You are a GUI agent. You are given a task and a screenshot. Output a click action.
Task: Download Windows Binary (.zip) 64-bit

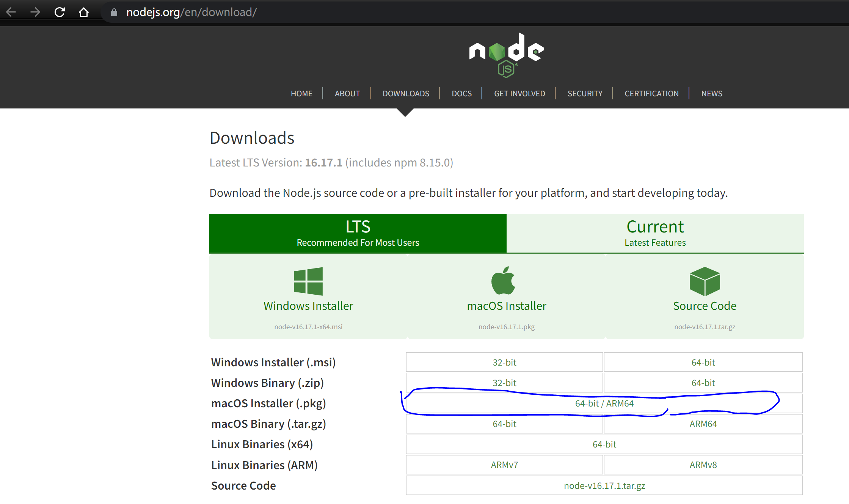click(x=703, y=383)
